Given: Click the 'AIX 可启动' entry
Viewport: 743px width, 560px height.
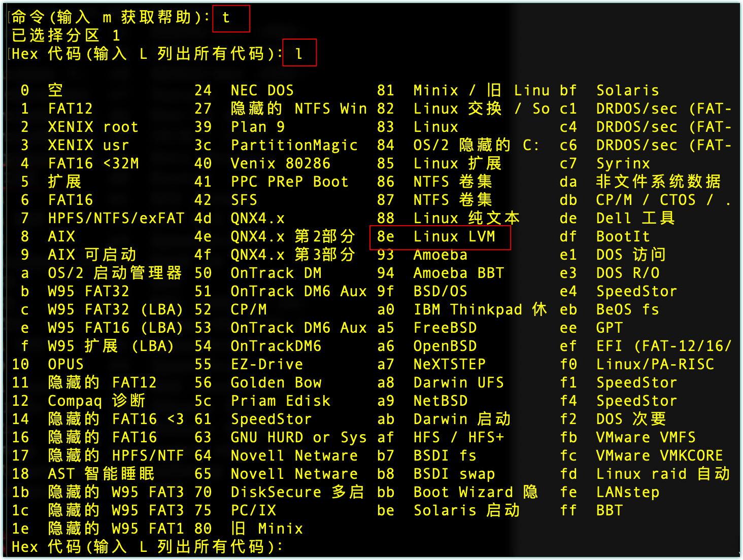Looking at the screenshot, I should pyautogui.click(x=92, y=255).
